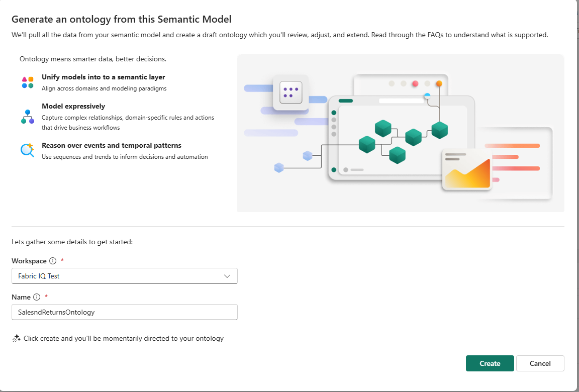The width and height of the screenshot is (579, 392).
Task: Click the Create button
Action: point(490,363)
